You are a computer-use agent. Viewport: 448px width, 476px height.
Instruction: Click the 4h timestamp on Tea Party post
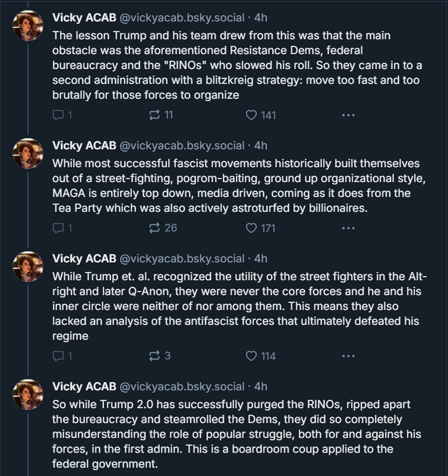click(261, 145)
